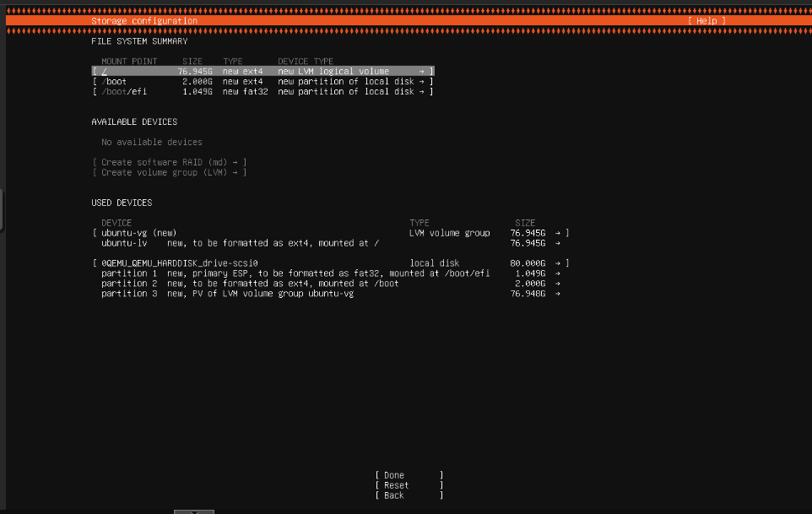812x514 pixels.
Task: Select Create volume group (LVM)
Action: [x=167, y=172]
